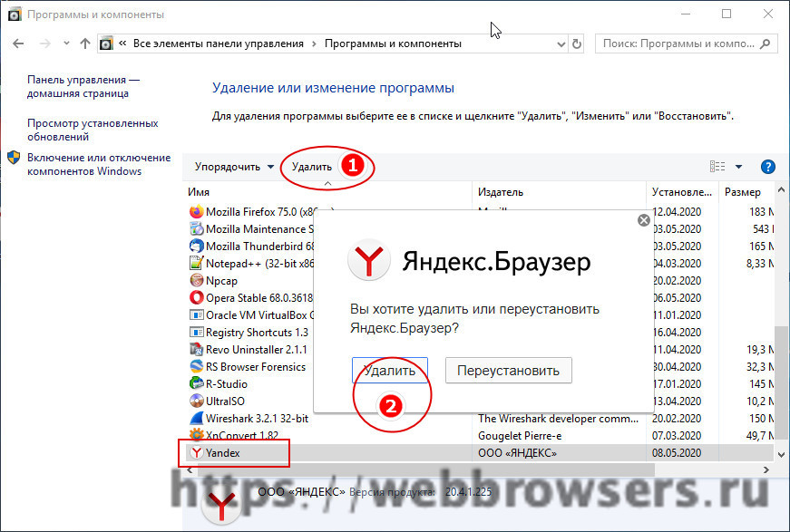This screenshot has height=532, width=790.
Task: Click the 08.05.2020 install date cell
Action: pos(677,453)
